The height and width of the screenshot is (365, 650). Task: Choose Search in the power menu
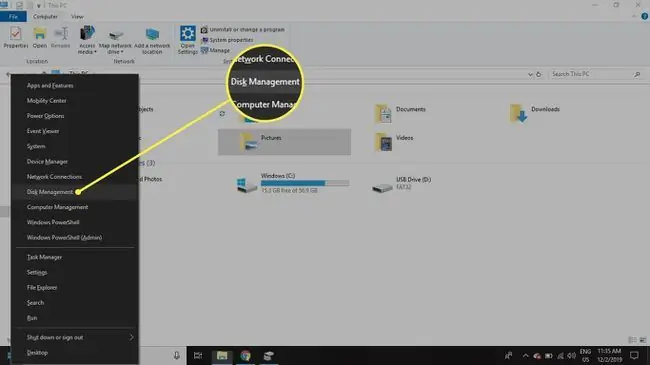tap(35, 303)
